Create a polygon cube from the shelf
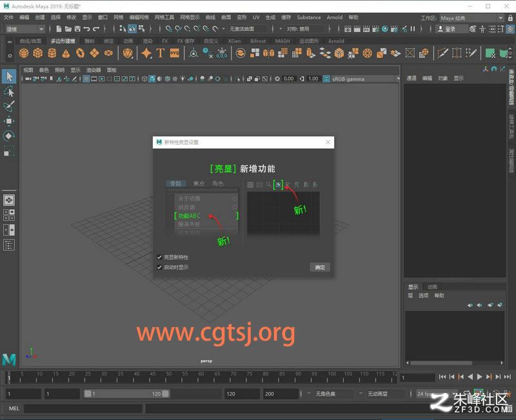516x420 pixels. 38,53
